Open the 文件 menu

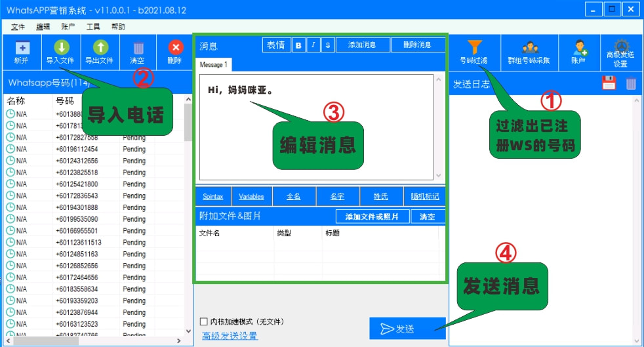(18, 27)
